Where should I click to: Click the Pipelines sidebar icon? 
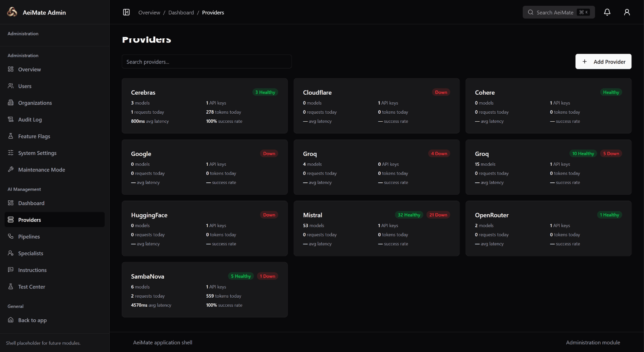11,236
